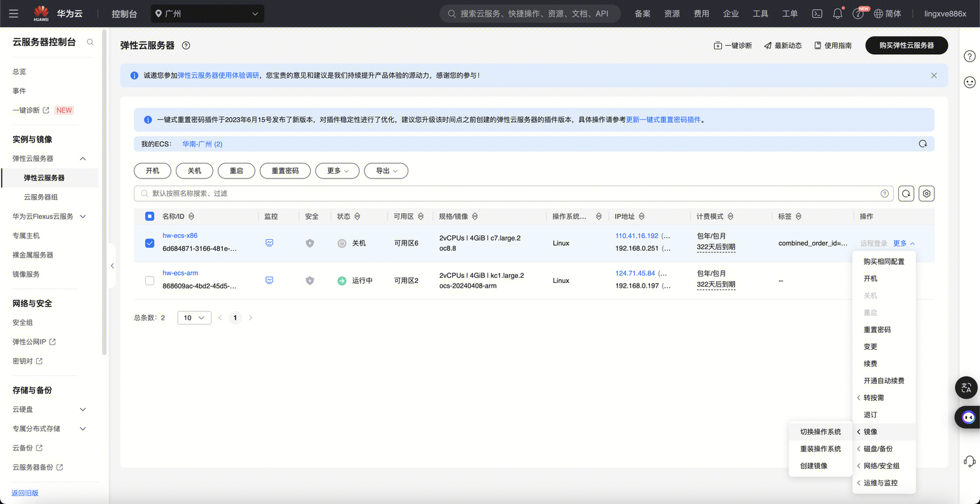Screen dimensions: 980x504
Task: Expand the 更多 batch actions dropdown
Action: point(338,171)
